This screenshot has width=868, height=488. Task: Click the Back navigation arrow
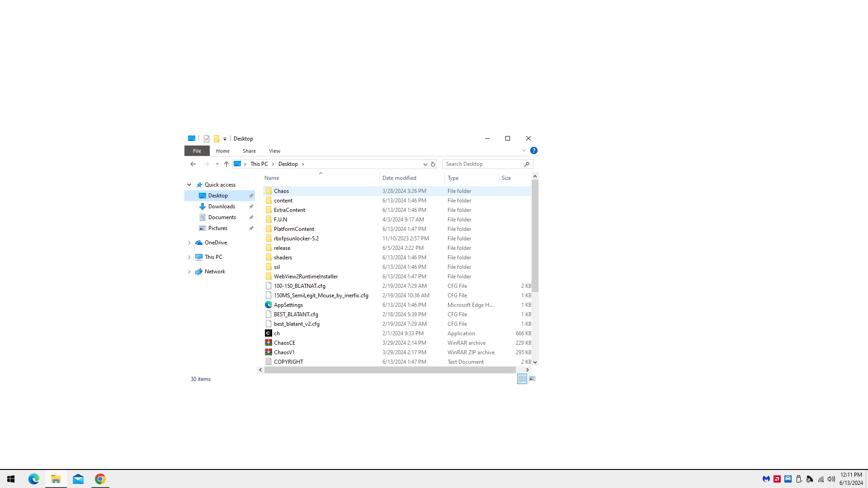pos(193,164)
